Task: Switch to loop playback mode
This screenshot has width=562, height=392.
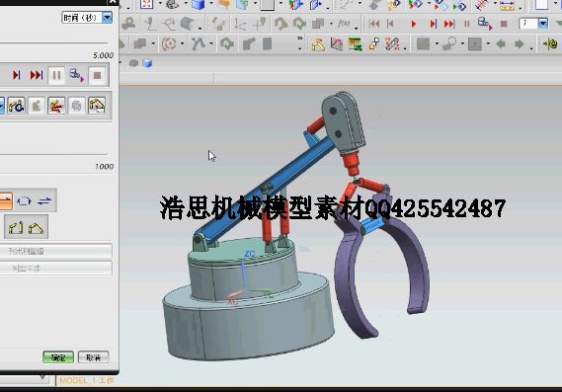Action: (24, 201)
